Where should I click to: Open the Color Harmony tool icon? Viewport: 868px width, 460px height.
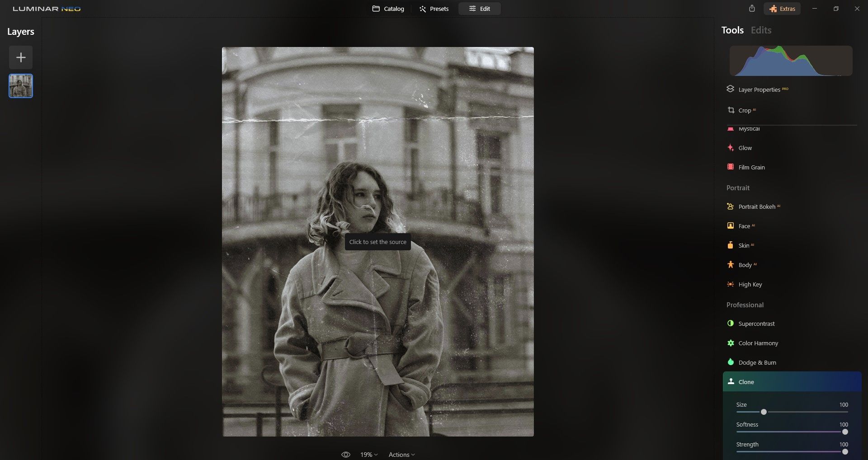[731, 343]
